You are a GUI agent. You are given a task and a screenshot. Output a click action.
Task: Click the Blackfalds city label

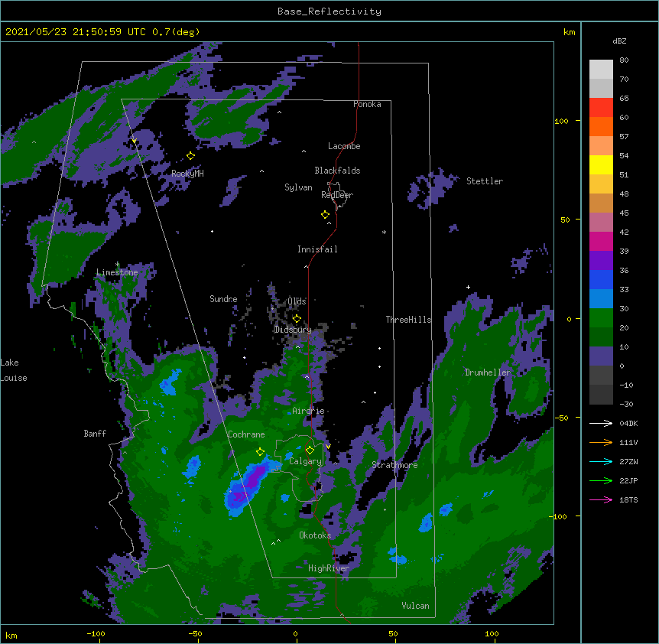(337, 171)
